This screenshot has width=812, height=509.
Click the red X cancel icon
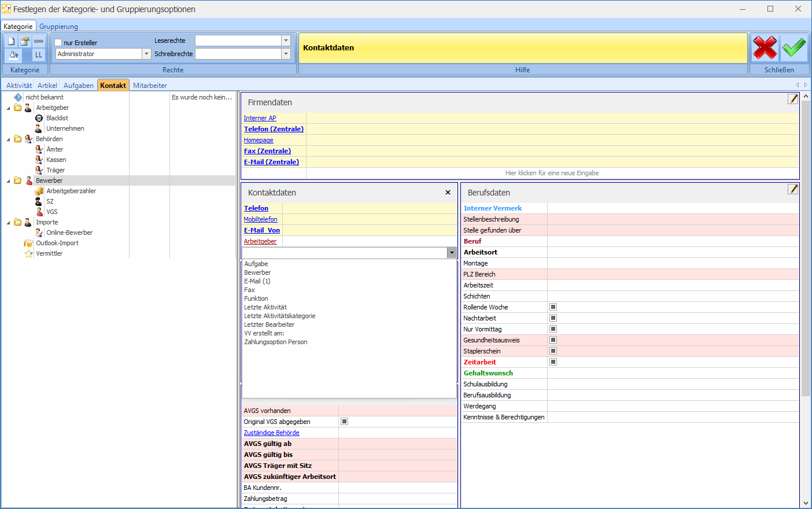tap(765, 48)
